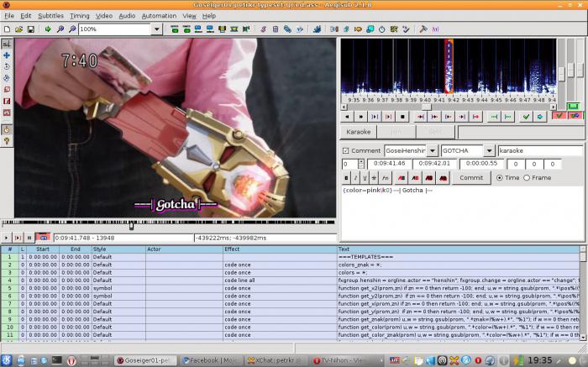This screenshot has height=367, width=588.
Task: Choose shadow color with fourth AB button
Action: coord(443,178)
